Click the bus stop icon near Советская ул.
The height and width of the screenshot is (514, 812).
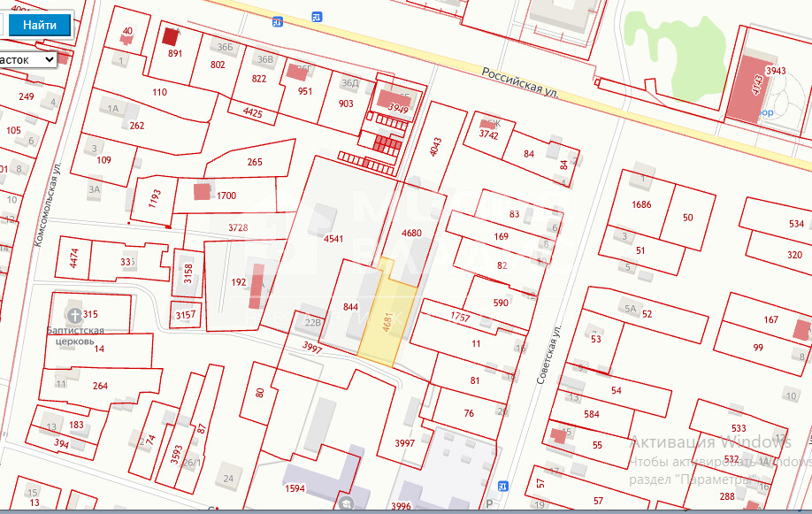[x=503, y=486]
